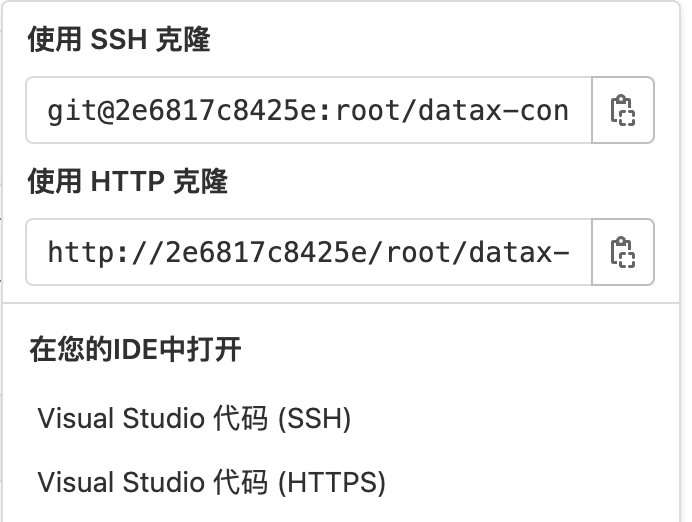Screen dimensions: 692x522
Task: Copy the SSH clone URL
Action: coord(623,109)
